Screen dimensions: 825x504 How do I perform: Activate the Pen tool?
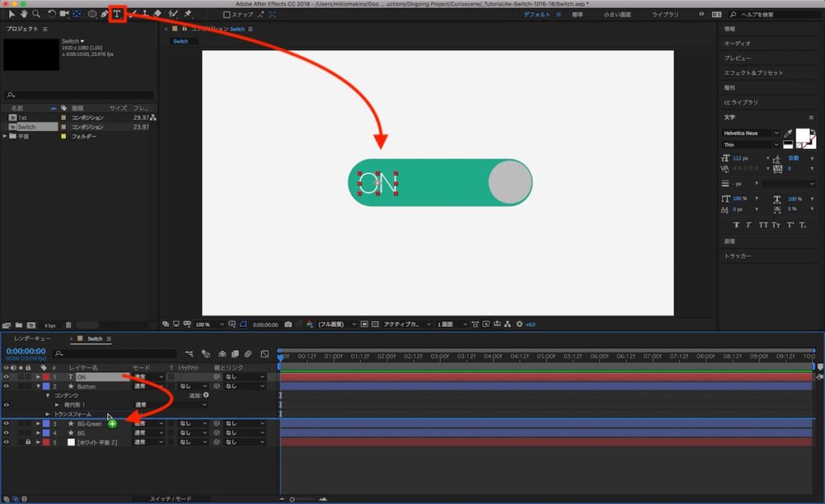click(x=105, y=14)
